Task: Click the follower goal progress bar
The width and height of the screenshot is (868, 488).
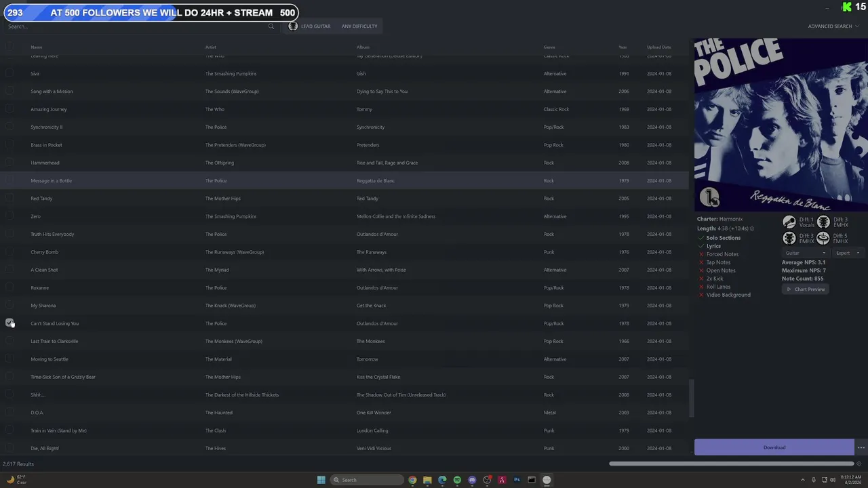Action: (151, 12)
